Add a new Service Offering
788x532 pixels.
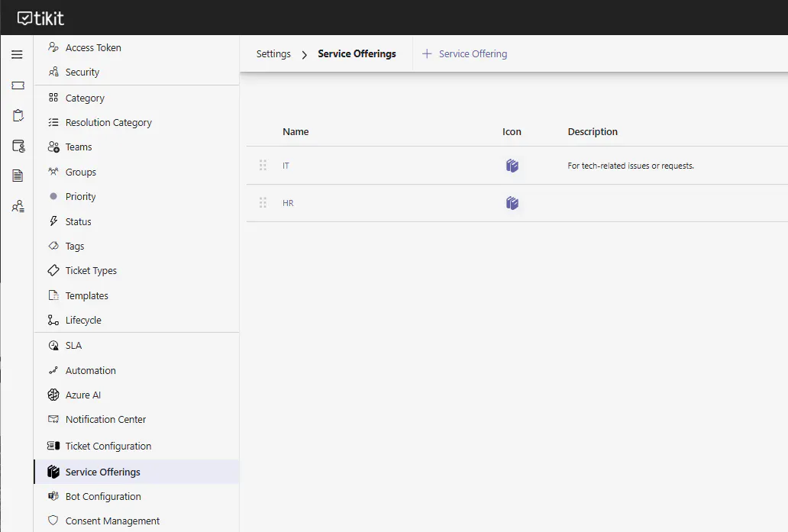[464, 54]
